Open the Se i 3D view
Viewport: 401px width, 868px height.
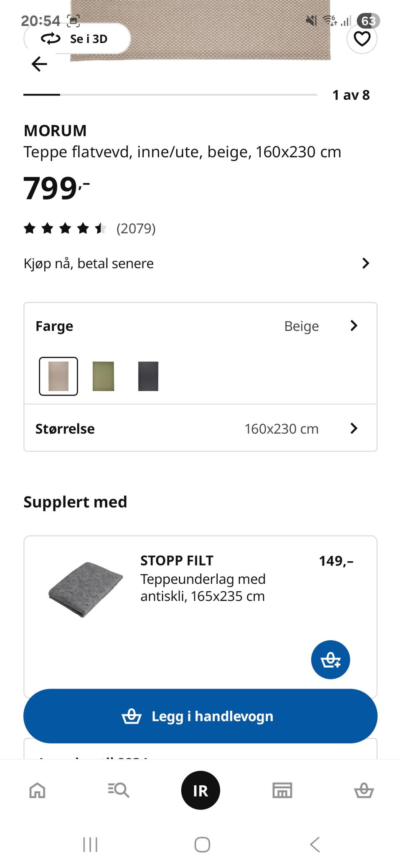click(77, 39)
